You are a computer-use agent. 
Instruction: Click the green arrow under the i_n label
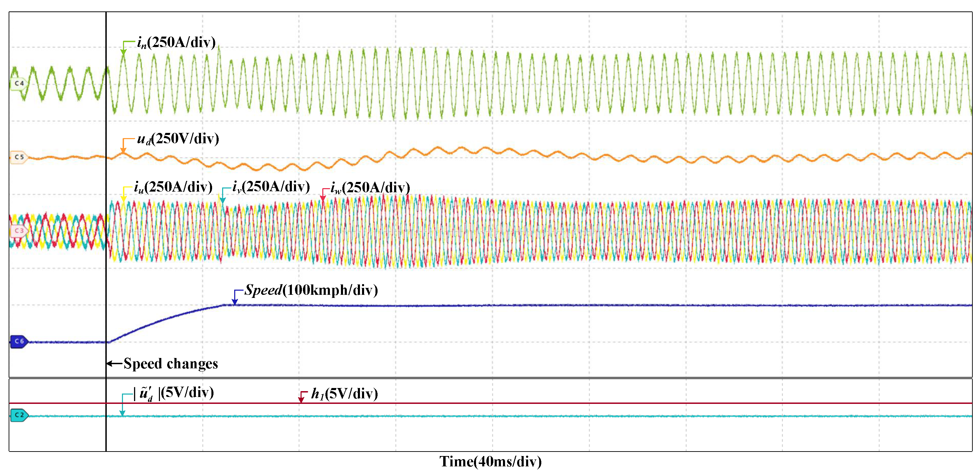coord(124,52)
